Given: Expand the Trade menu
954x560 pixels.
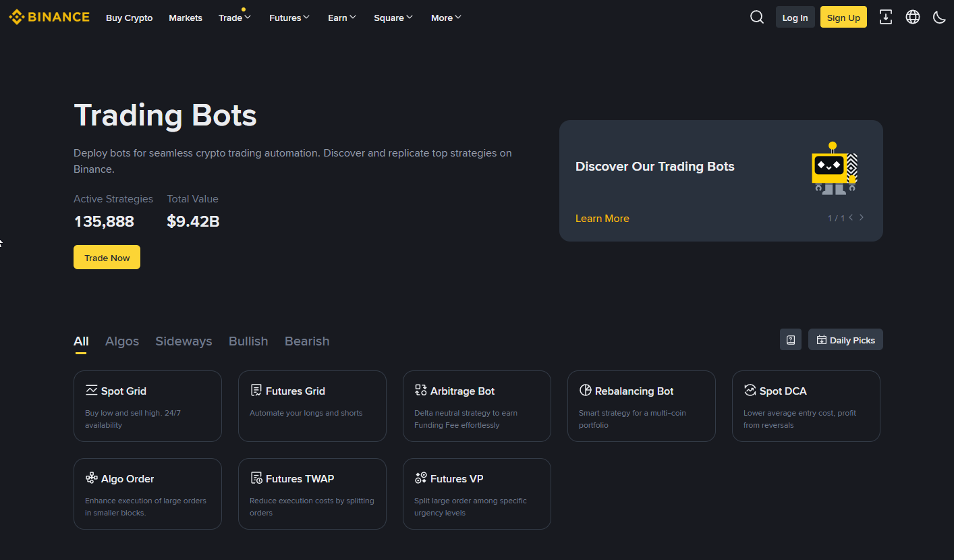Looking at the screenshot, I should coord(234,18).
